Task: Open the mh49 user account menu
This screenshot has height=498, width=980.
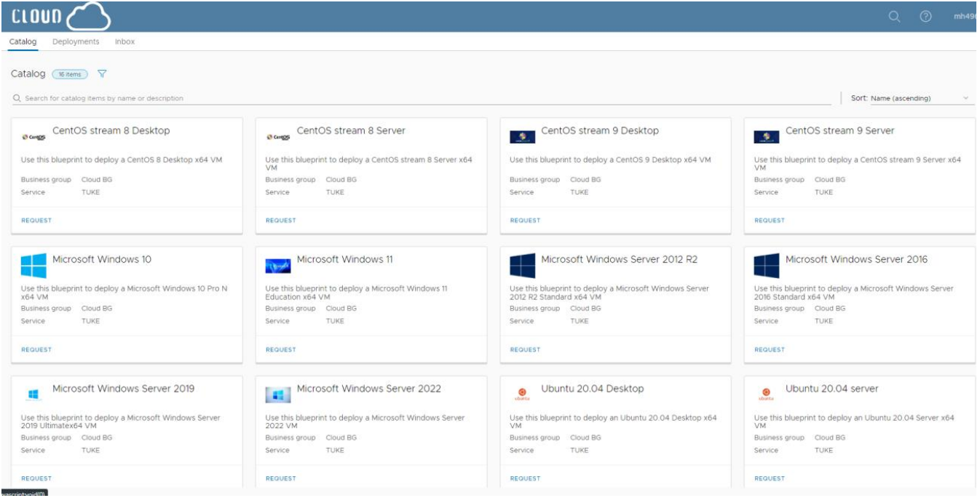Action: 966,17
